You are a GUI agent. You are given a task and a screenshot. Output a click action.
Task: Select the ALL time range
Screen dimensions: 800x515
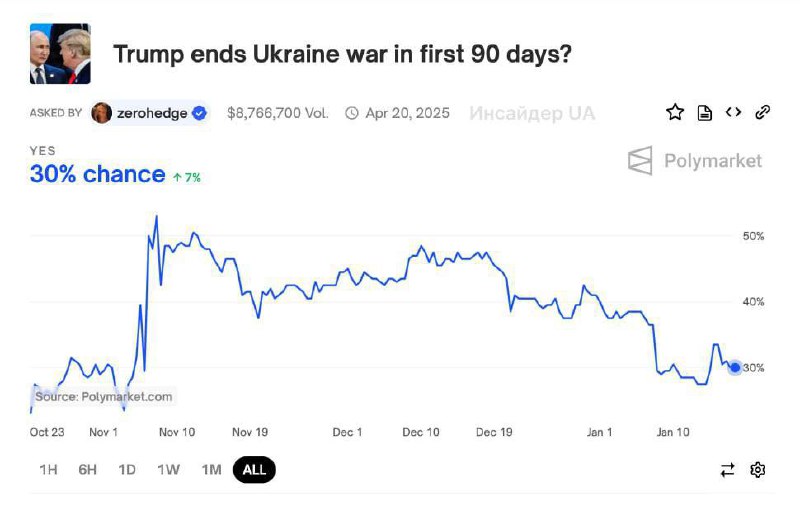click(x=254, y=469)
